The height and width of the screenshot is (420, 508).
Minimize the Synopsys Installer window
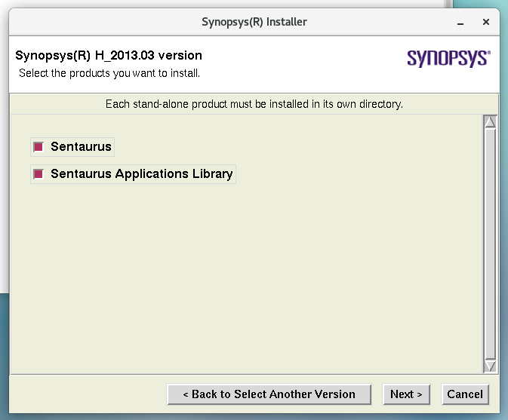(460, 23)
